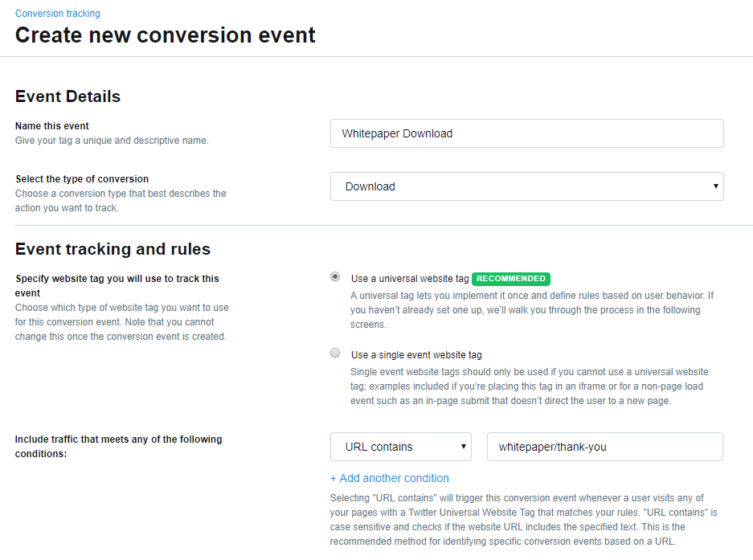Select the single event website tag radio button
Viewport: 753px width, 560px height.
click(x=335, y=353)
